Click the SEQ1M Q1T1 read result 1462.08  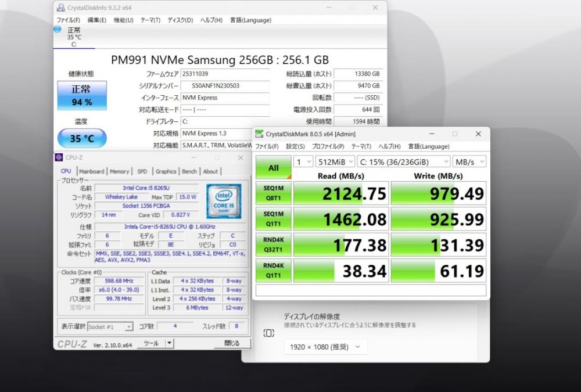point(341,219)
